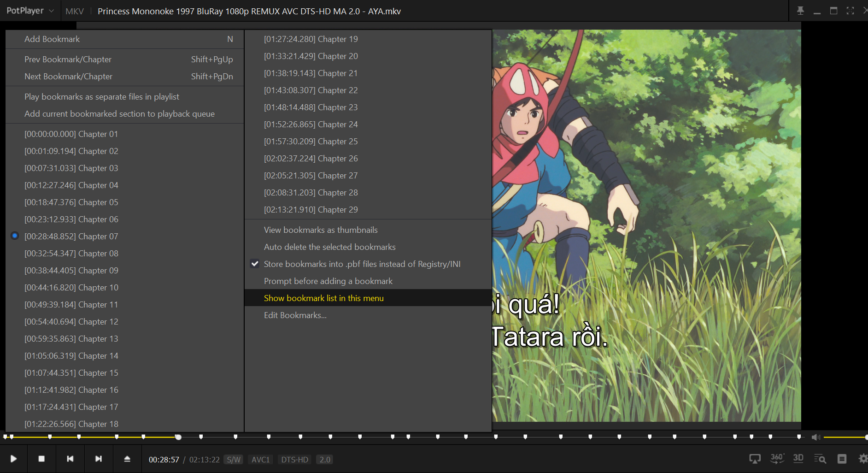Open the settings gear icon
The width and height of the screenshot is (868, 473).
click(863, 459)
